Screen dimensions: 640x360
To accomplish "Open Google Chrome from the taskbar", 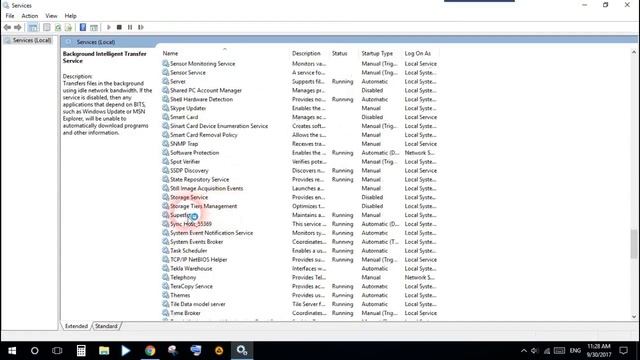I will pyautogui.click(x=150, y=351).
